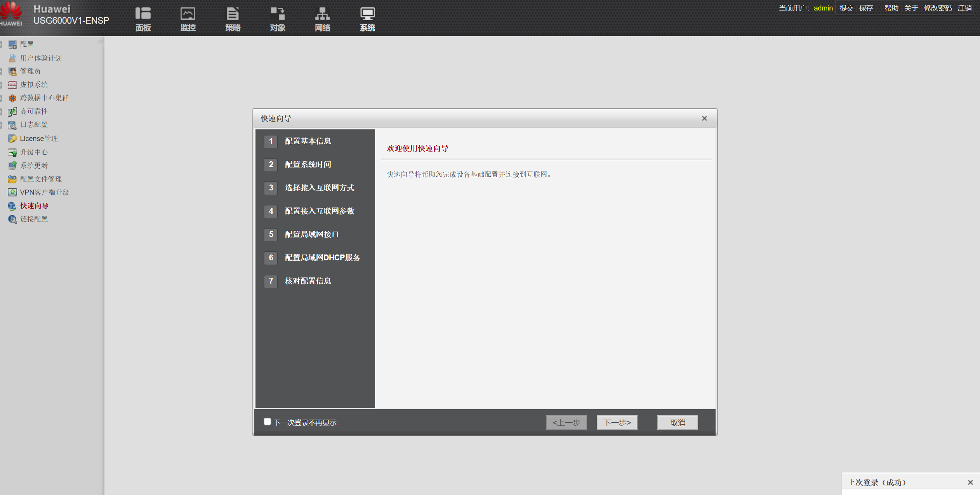
Task: Select 配置文件管理 in sidebar
Action: [x=41, y=179]
